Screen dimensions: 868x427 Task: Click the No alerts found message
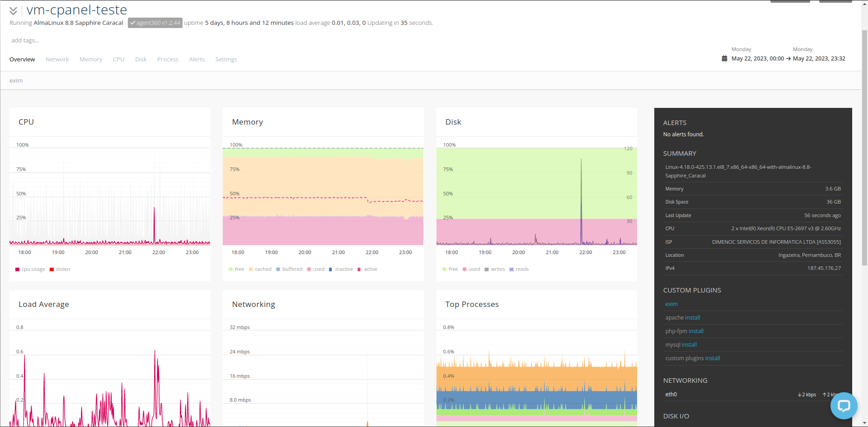click(x=683, y=135)
